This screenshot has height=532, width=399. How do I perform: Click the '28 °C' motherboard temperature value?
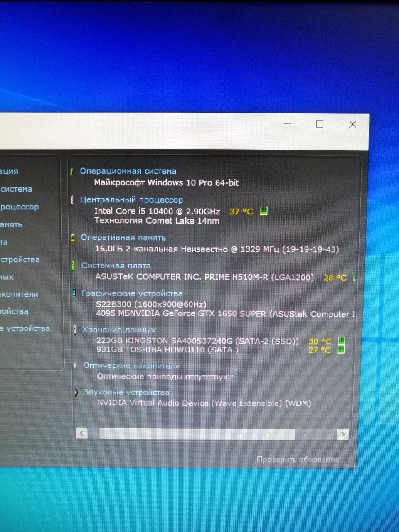[335, 277]
